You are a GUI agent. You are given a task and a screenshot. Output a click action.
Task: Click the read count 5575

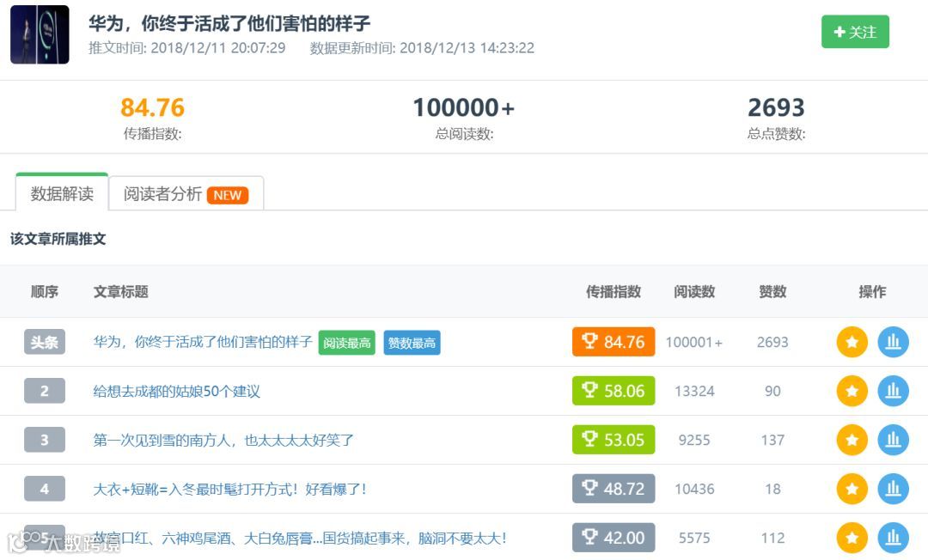pos(694,538)
